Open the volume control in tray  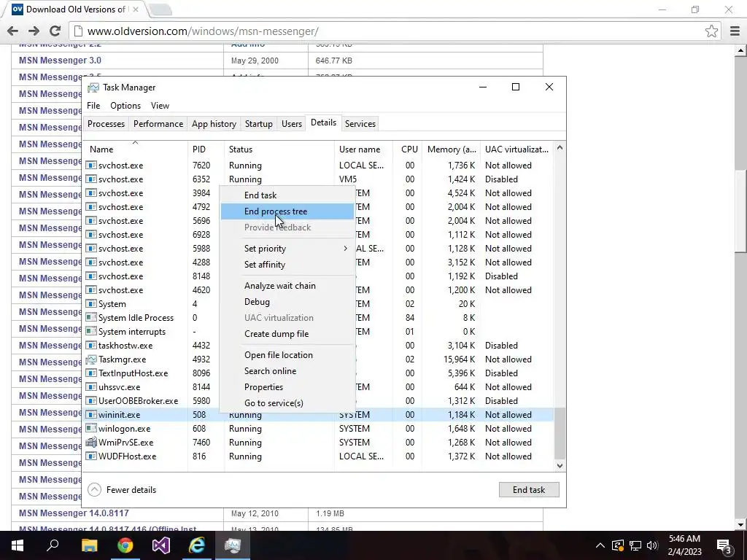(652, 545)
